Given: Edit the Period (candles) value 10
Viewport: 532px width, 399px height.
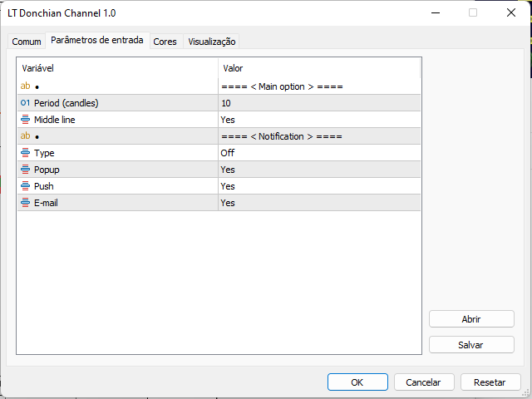Looking at the screenshot, I should click(x=319, y=103).
